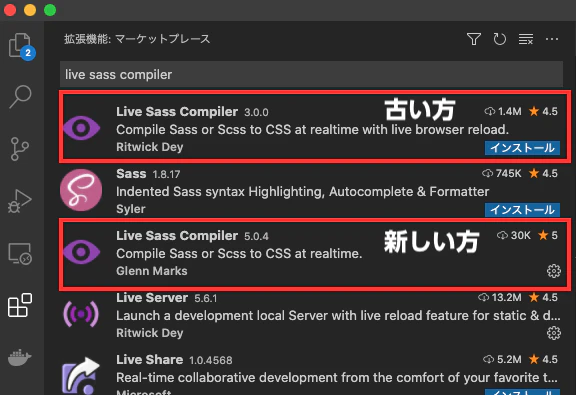This screenshot has width=576, height=395.
Task: Open the Live Share 1.0.4568 title
Action: pyautogui.click(x=150, y=359)
